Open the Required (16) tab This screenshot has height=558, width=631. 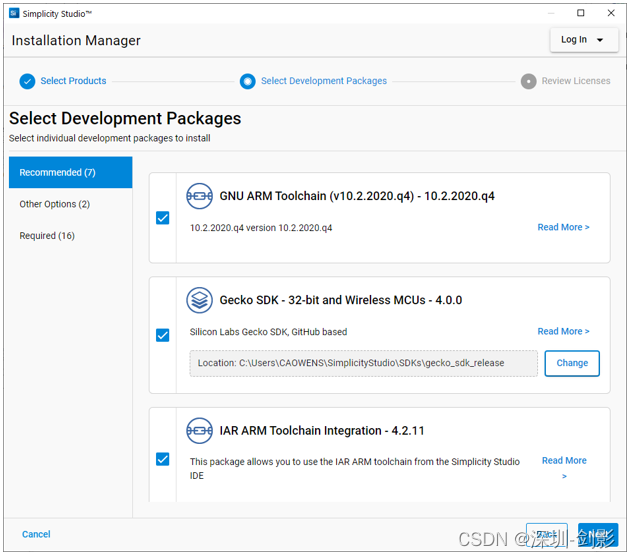47,236
